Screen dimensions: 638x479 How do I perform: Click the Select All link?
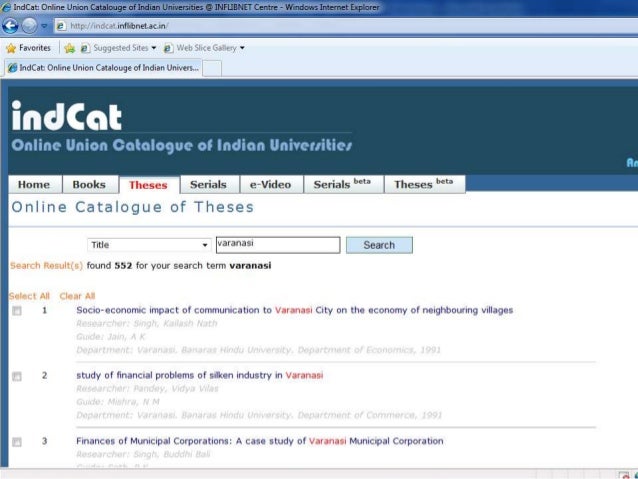[29, 296]
